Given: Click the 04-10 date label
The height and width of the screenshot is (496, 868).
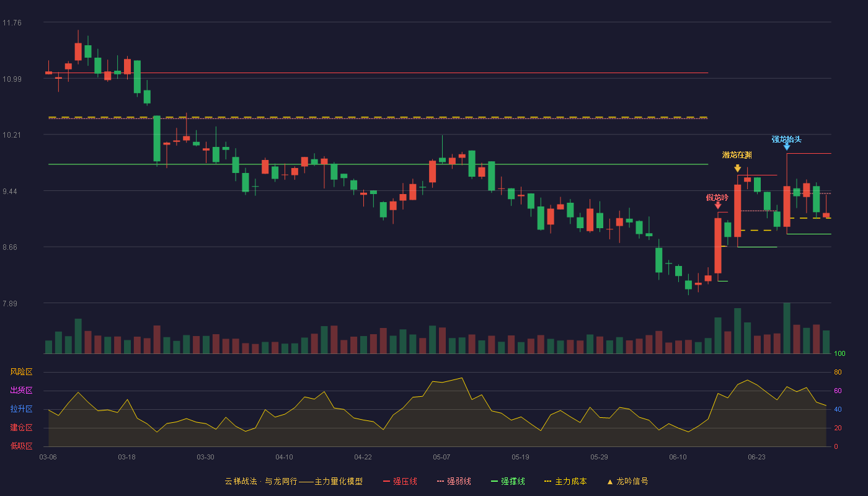Looking at the screenshot, I should point(284,457).
